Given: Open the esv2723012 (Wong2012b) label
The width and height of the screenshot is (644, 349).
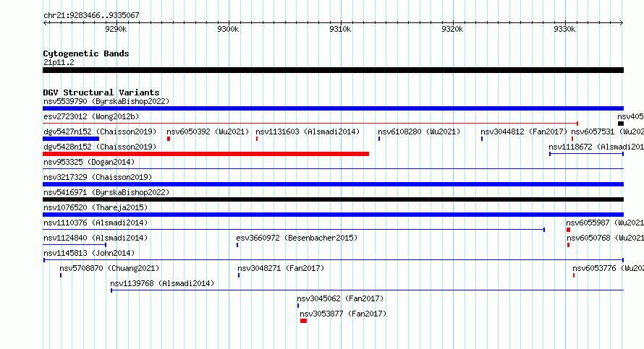Looking at the screenshot, I should tap(91, 116).
